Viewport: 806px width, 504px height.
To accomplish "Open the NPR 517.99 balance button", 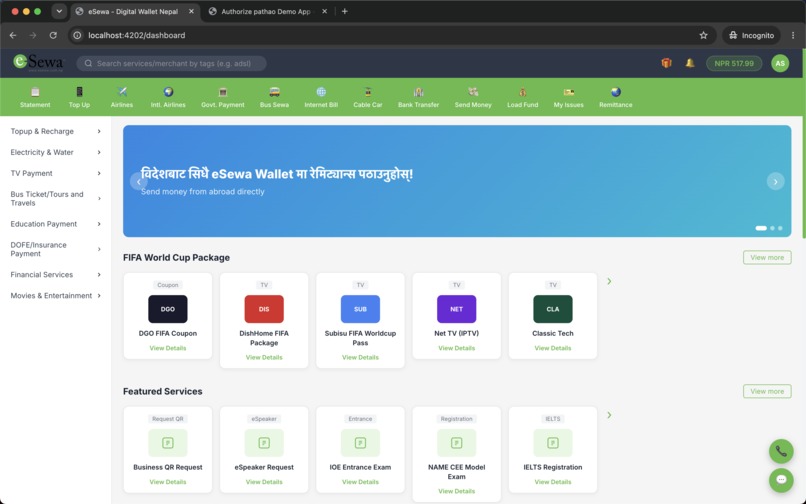I will 734,63.
